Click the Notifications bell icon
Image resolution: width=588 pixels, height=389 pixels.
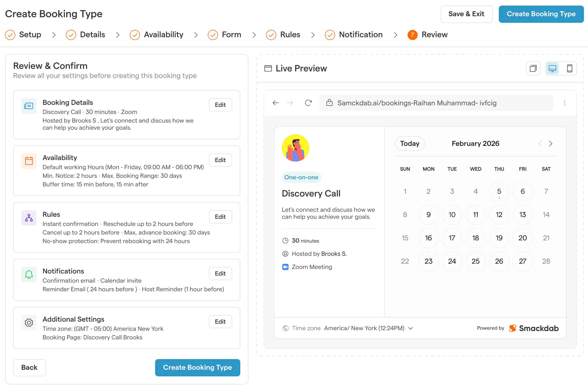(x=29, y=275)
